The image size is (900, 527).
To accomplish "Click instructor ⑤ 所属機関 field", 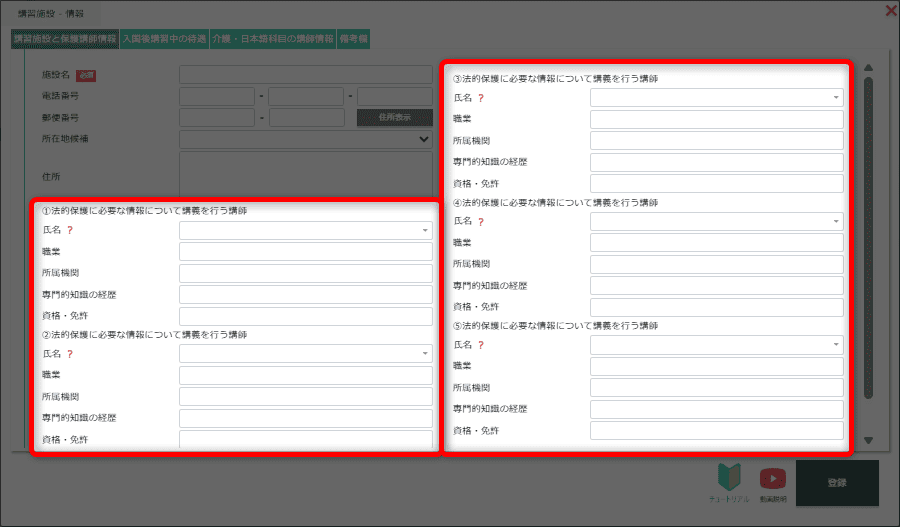I will click(717, 388).
